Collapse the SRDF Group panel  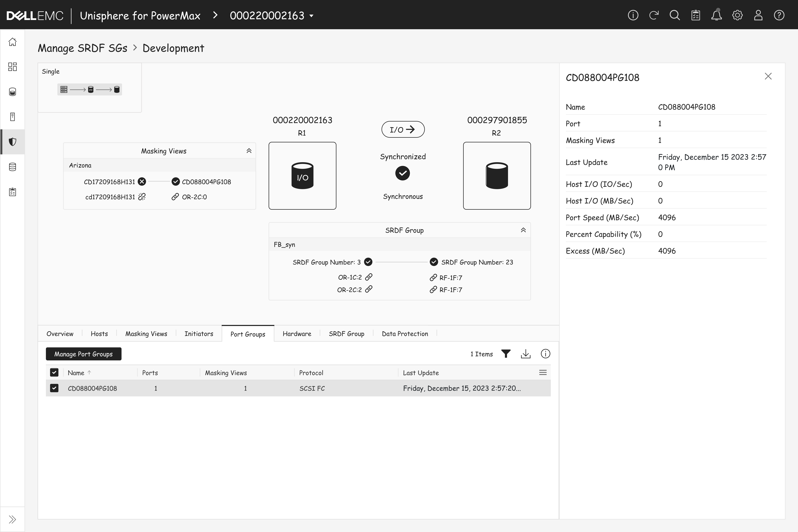[523, 230]
